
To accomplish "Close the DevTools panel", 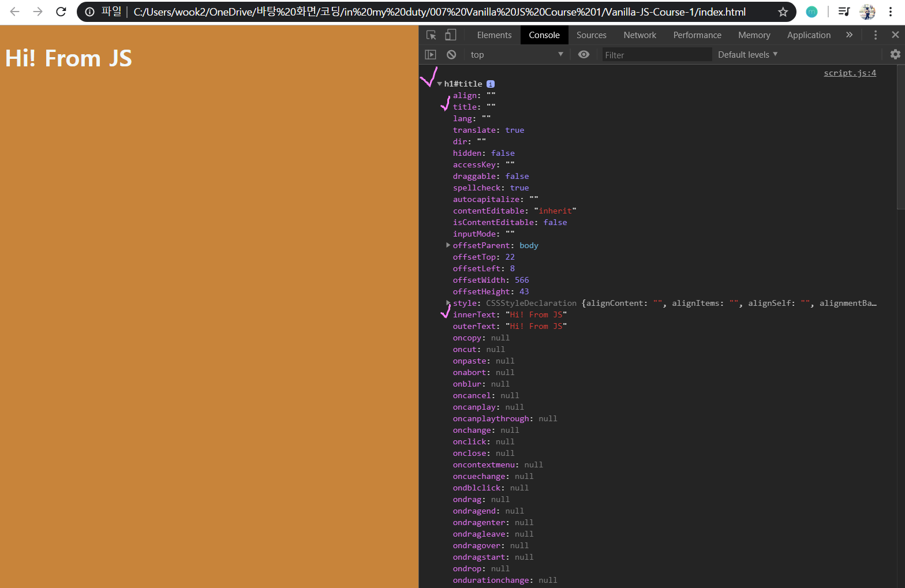I will pyautogui.click(x=895, y=35).
